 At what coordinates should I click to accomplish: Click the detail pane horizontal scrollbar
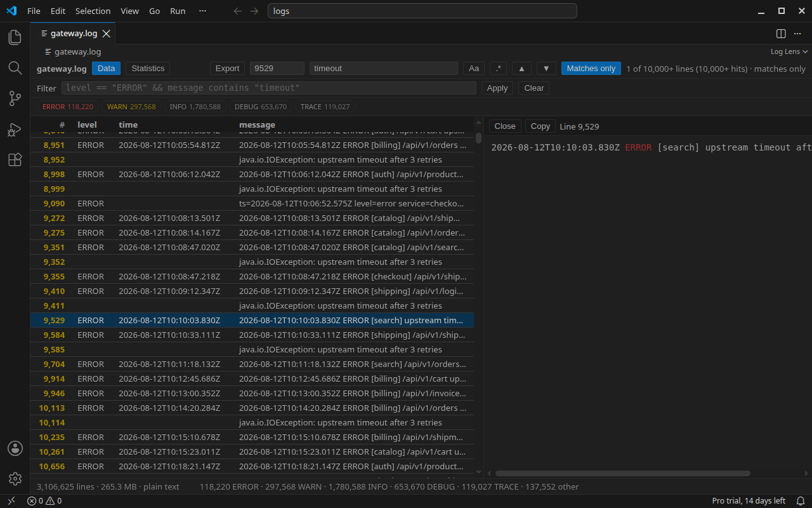click(x=623, y=473)
